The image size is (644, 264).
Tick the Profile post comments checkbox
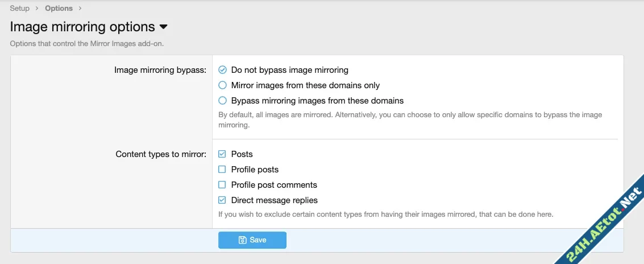pyautogui.click(x=222, y=185)
